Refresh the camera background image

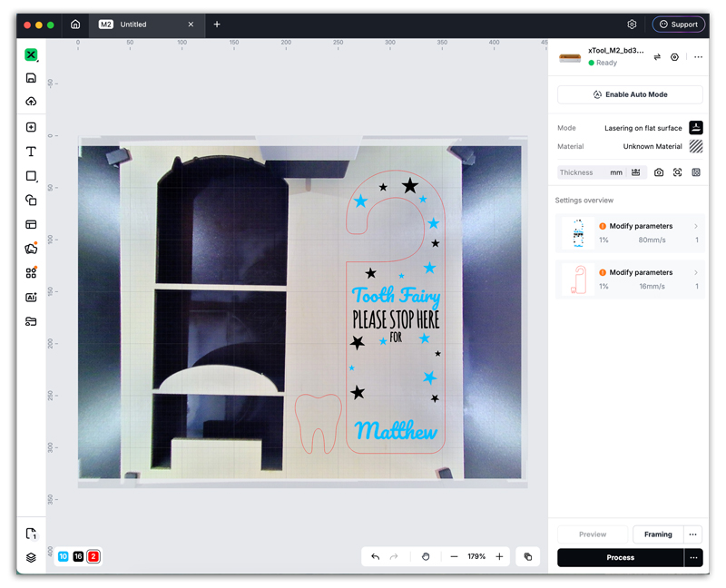(x=659, y=172)
